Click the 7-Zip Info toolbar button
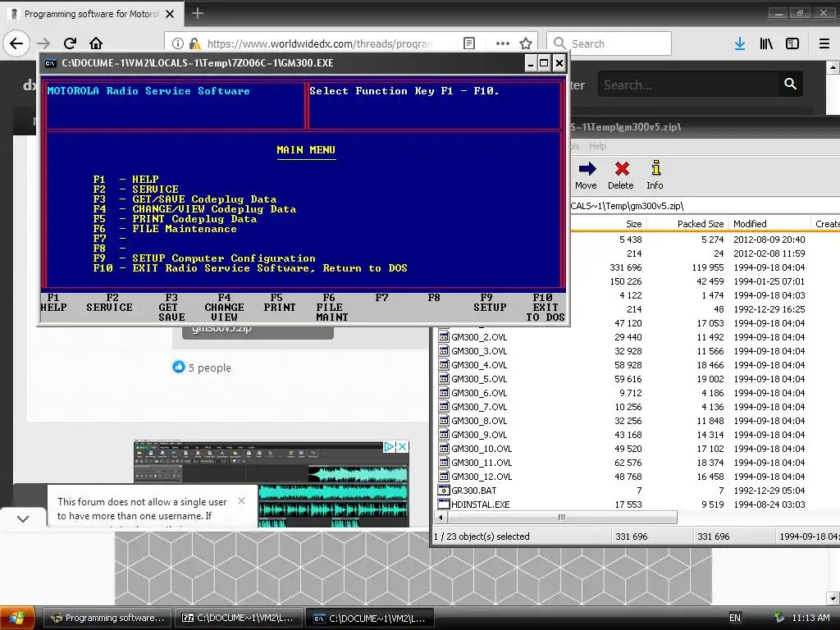The width and height of the screenshot is (840, 630). pos(655,176)
